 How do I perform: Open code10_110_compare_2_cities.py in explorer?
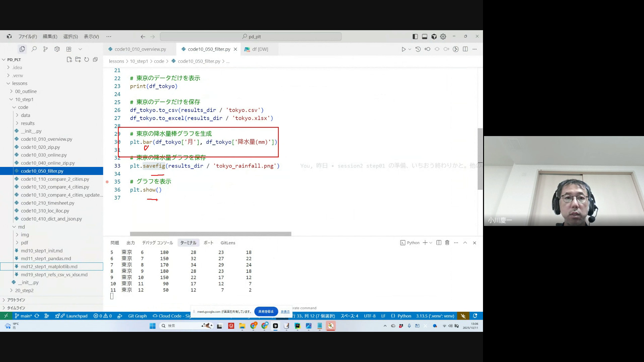coord(55,179)
